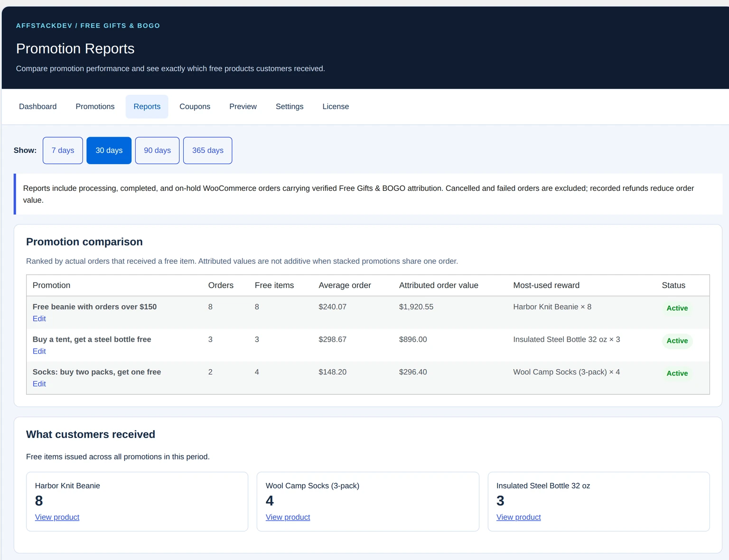The height and width of the screenshot is (560, 729).
Task: Edit the Buy a tent promotion
Action: (39, 351)
